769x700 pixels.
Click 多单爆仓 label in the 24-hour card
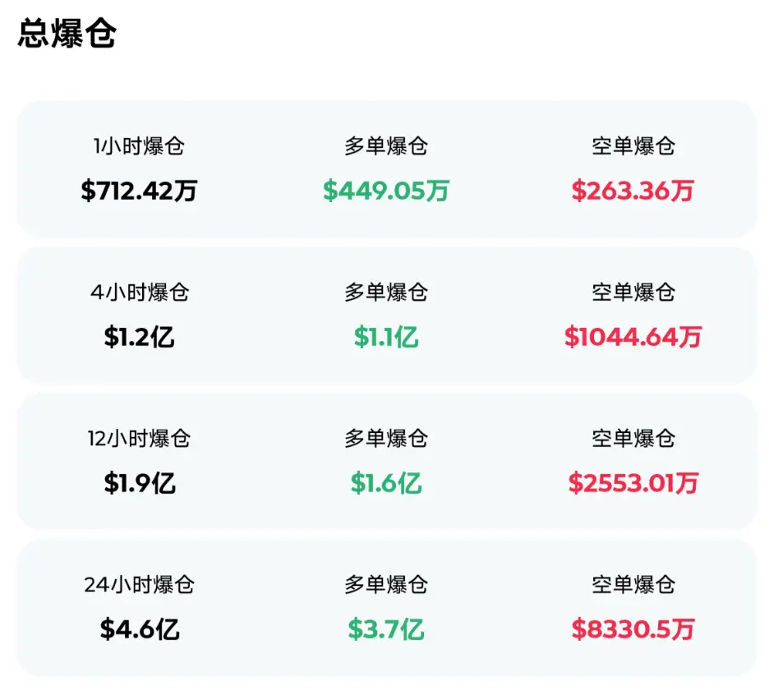click(x=386, y=585)
